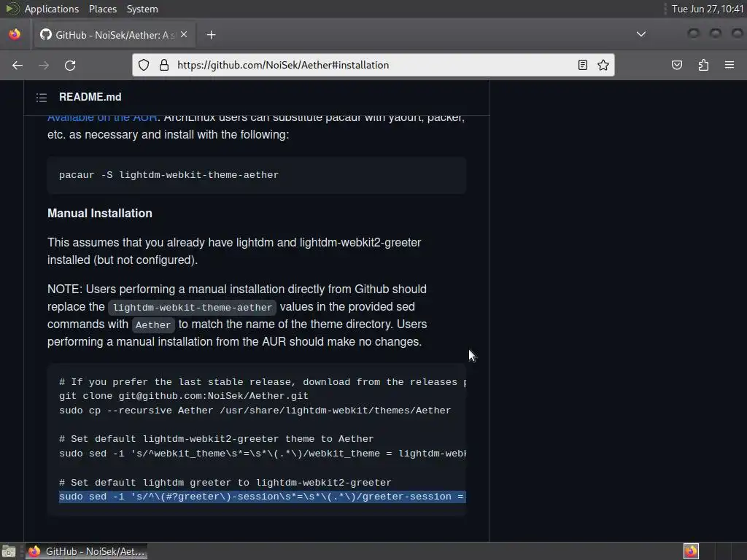Close the GitHub Aether tab

click(184, 34)
